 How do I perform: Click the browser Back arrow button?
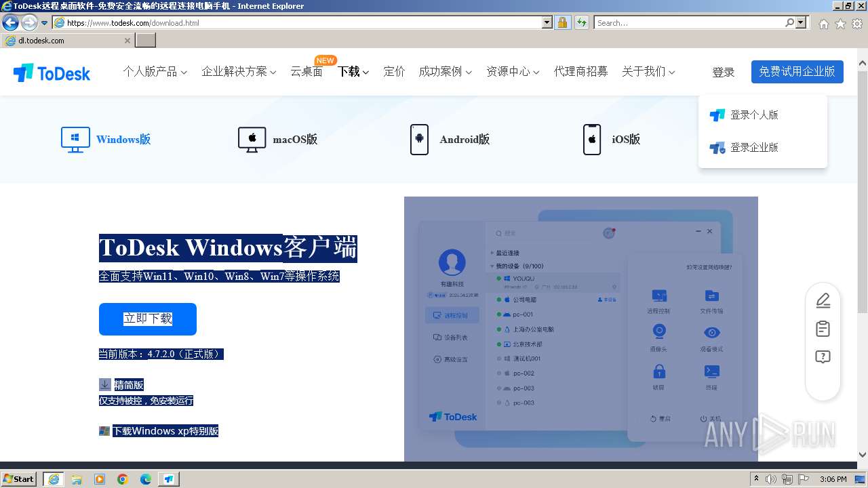pos(10,22)
